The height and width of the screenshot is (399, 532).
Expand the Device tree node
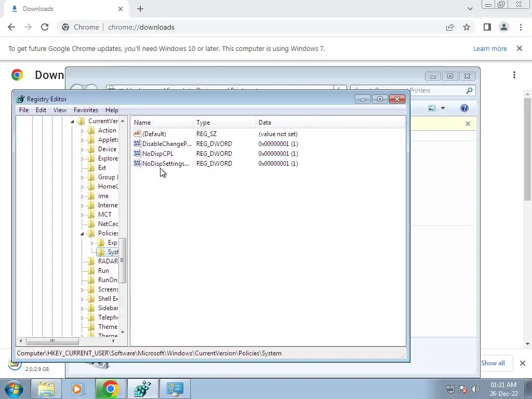[82, 149]
